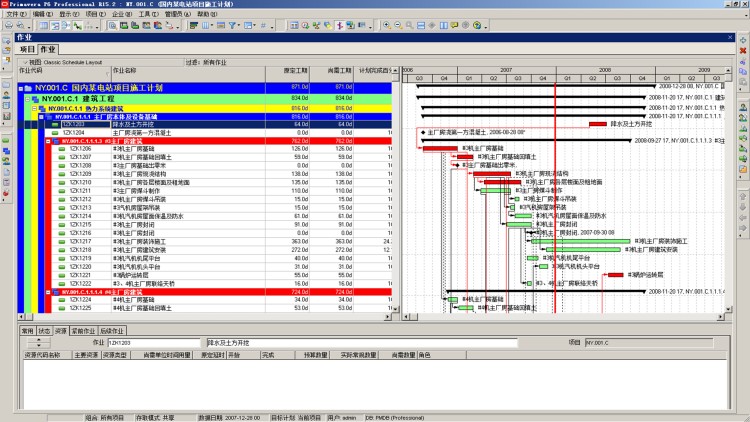The image size is (750, 422).
Task: Click the Zoom In magnifier icon
Action: click(x=387, y=25)
